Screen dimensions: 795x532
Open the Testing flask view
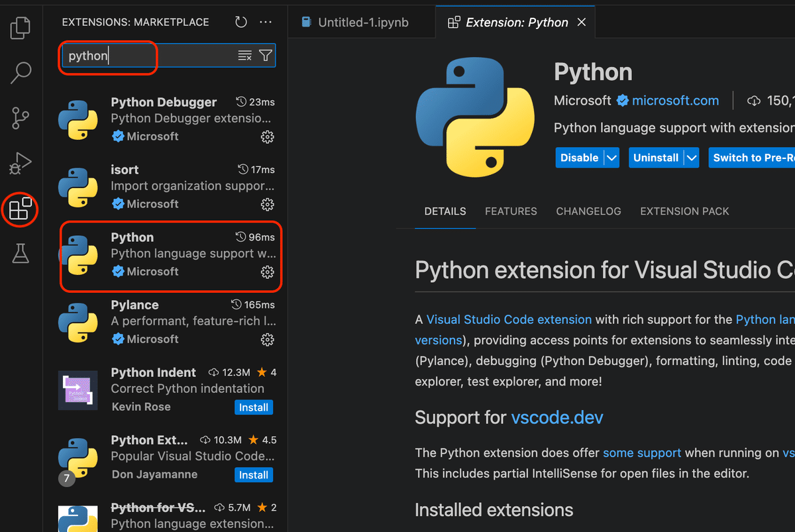[x=21, y=253]
